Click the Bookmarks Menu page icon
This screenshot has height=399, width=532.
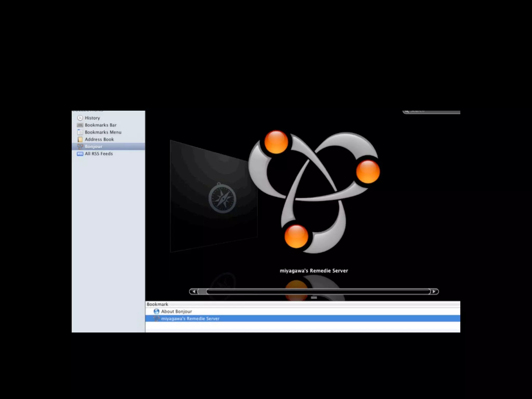tap(80, 132)
